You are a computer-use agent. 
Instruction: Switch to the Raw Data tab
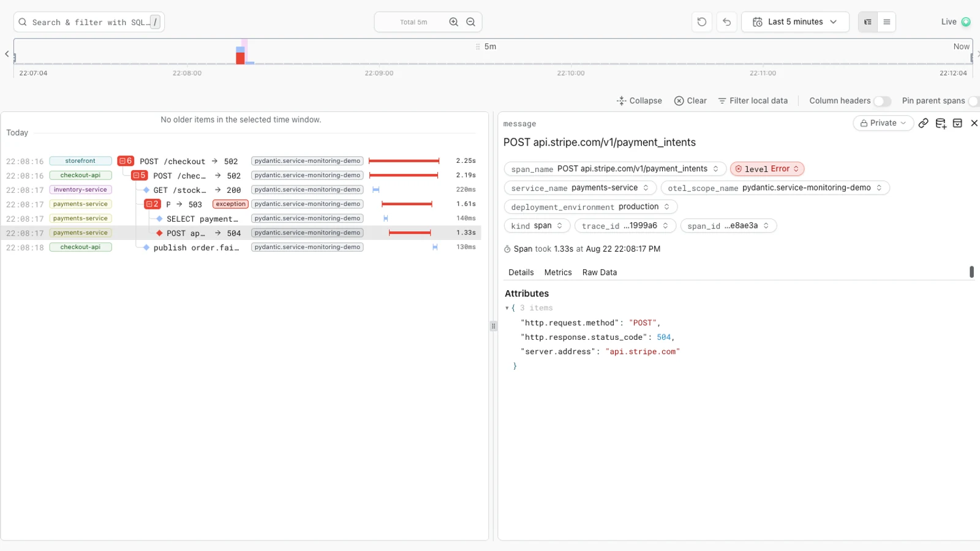(600, 272)
